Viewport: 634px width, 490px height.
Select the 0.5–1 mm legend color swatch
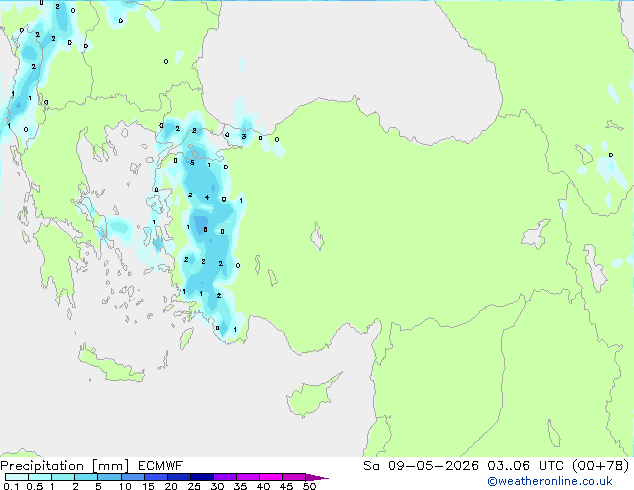coord(40,477)
